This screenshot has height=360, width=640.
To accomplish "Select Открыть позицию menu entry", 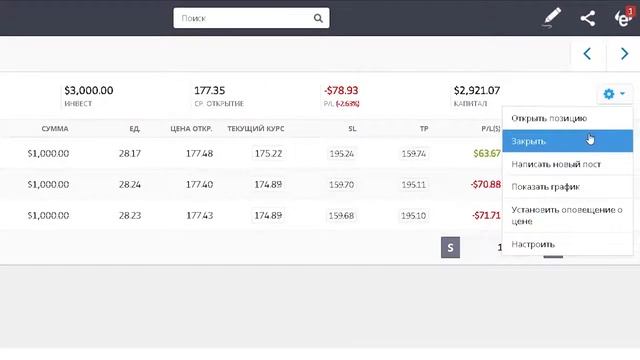I will click(567, 118).
